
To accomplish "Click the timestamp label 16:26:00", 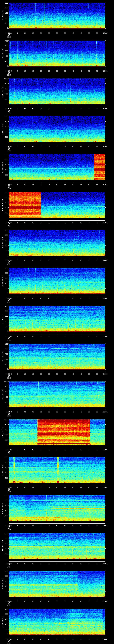I will tap(9, 488).
